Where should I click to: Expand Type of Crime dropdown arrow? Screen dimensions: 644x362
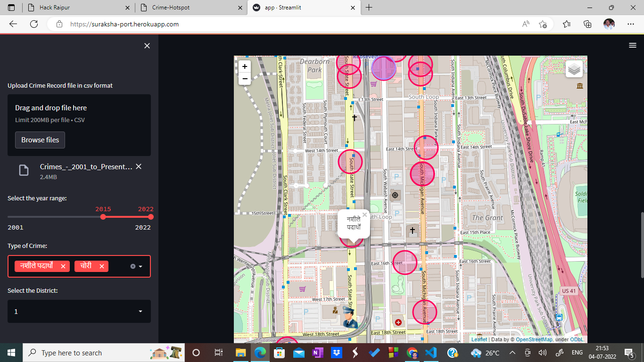click(140, 266)
